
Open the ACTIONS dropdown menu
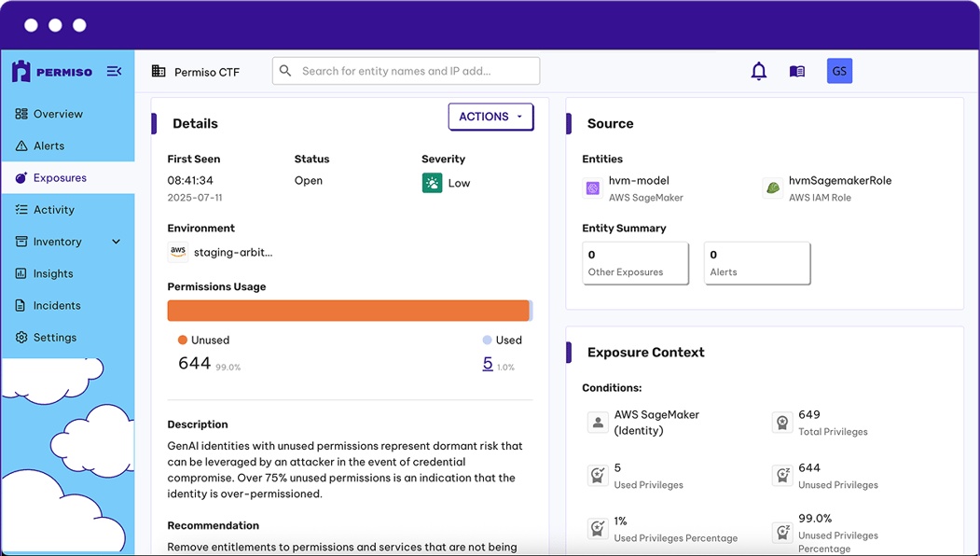point(490,117)
